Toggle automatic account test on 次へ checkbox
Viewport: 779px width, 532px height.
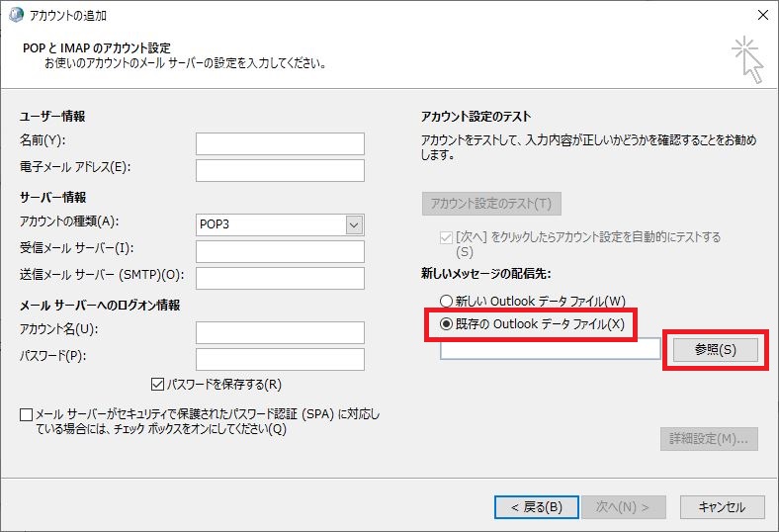click(x=446, y=237)
